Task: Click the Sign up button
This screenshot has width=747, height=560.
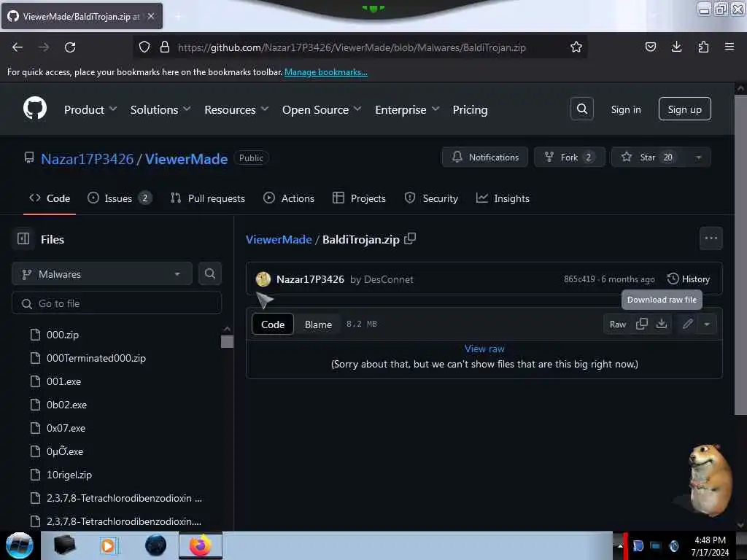Action: pos(684,109)
